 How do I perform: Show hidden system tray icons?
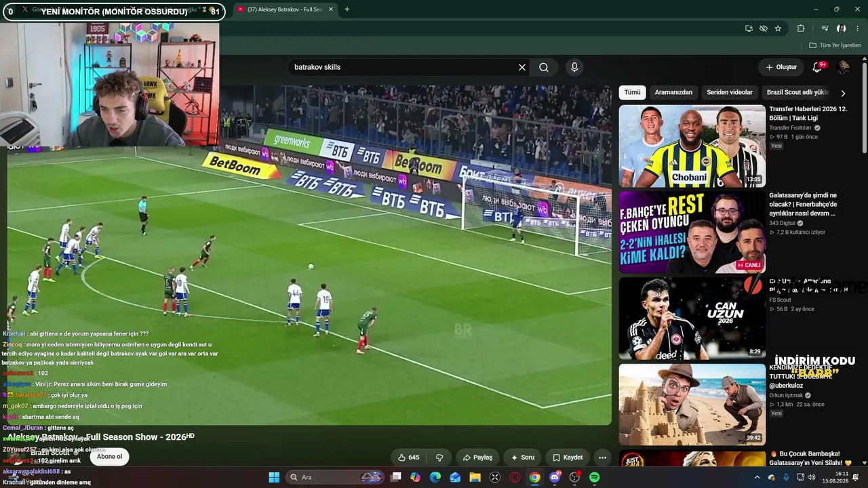[757, 477]
